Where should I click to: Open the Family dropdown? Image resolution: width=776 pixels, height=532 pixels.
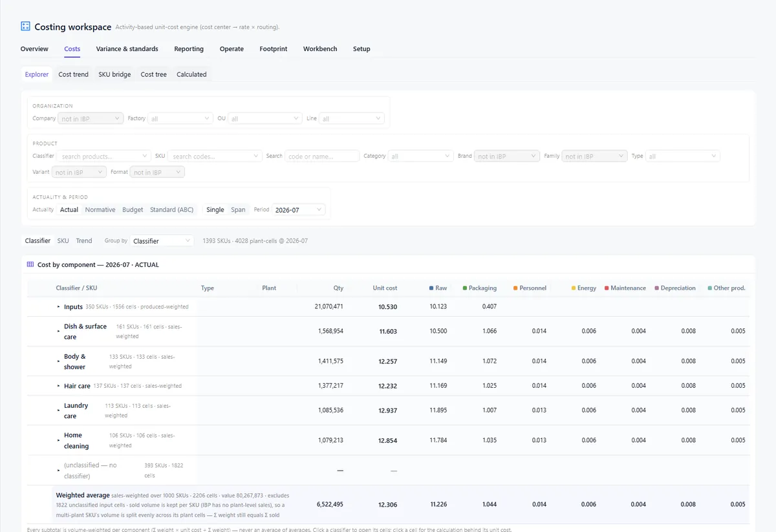594,156
